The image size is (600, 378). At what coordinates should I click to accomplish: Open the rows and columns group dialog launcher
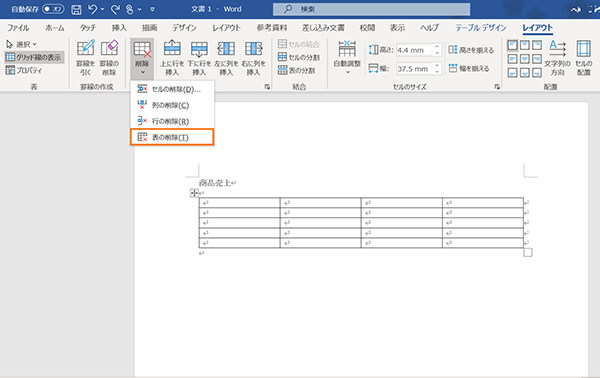(x=267, y=87)
